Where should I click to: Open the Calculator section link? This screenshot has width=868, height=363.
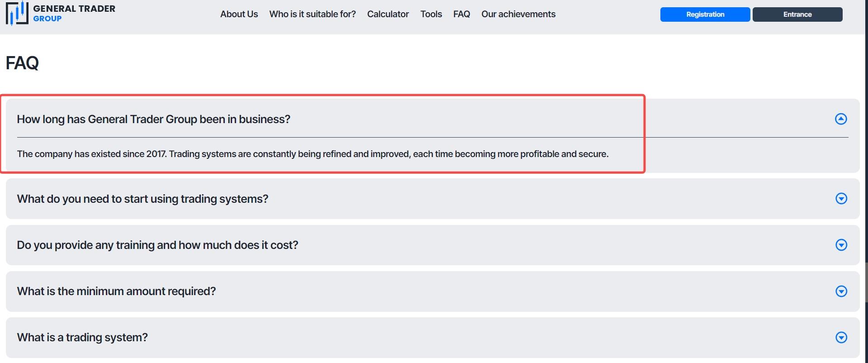click(388, 14)
